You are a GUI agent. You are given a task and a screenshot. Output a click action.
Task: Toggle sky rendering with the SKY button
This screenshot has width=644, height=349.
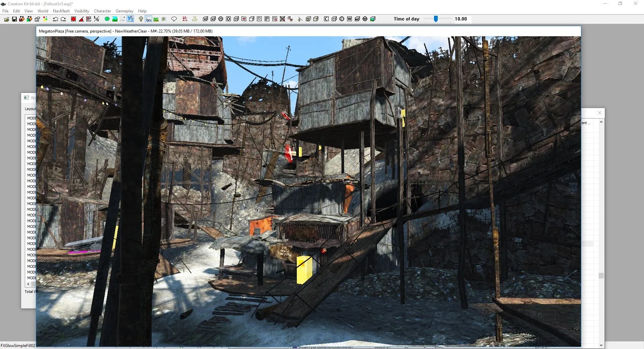149,19
